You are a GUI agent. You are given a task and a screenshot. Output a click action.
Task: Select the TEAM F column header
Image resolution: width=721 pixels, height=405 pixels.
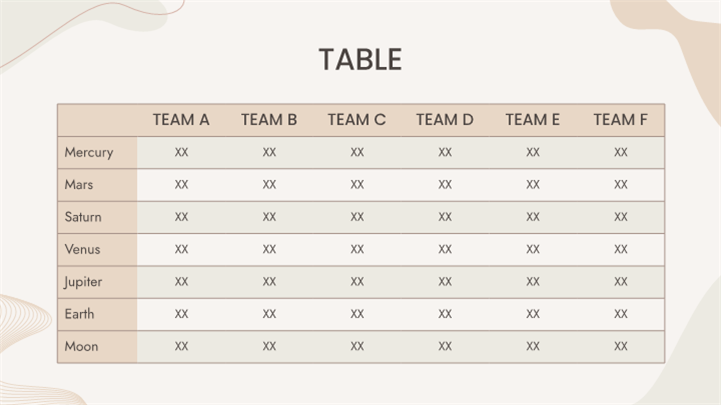coord(621,120)
